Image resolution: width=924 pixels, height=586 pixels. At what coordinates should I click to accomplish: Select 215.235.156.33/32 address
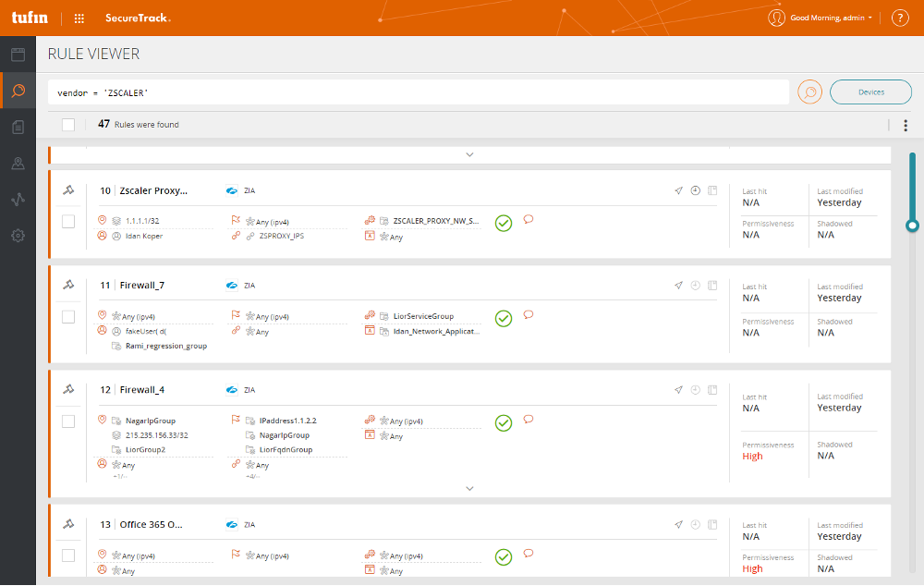[x=157, y=435]
